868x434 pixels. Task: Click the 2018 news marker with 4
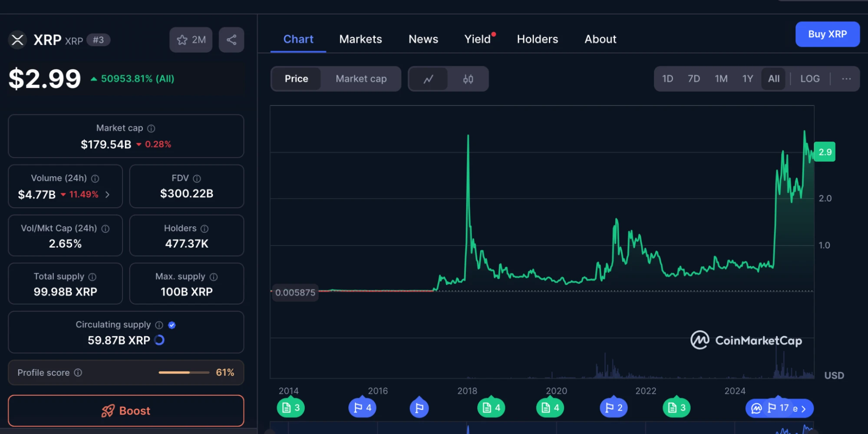(x=491, y=408)
